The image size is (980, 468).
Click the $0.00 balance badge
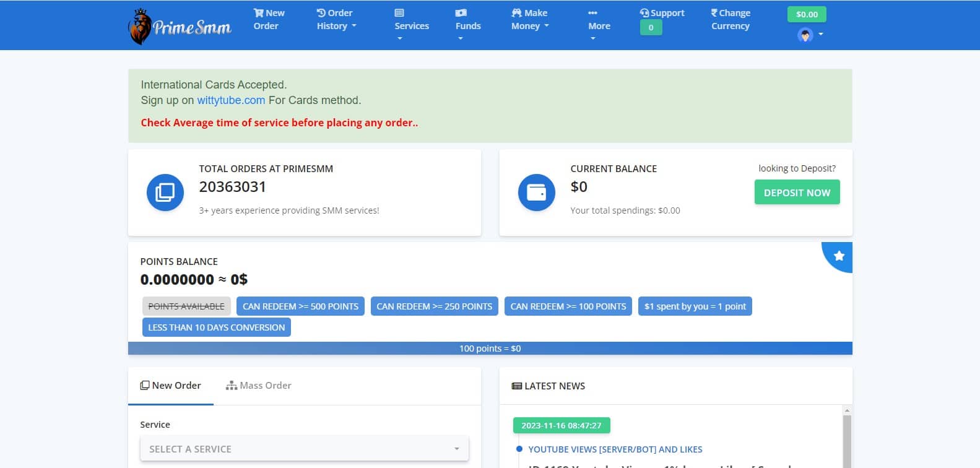(807, 14)
